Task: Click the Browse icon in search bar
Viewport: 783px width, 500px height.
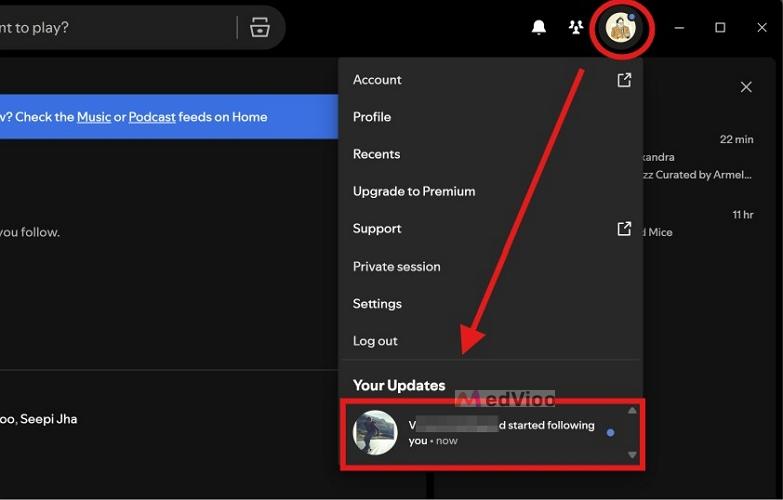Action: coord(260,27)
